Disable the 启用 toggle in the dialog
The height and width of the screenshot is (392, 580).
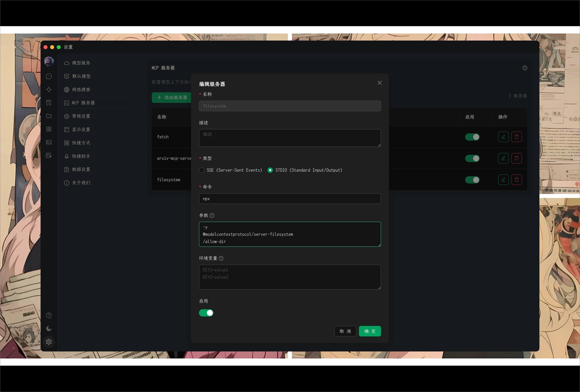[x=206, y=313]
